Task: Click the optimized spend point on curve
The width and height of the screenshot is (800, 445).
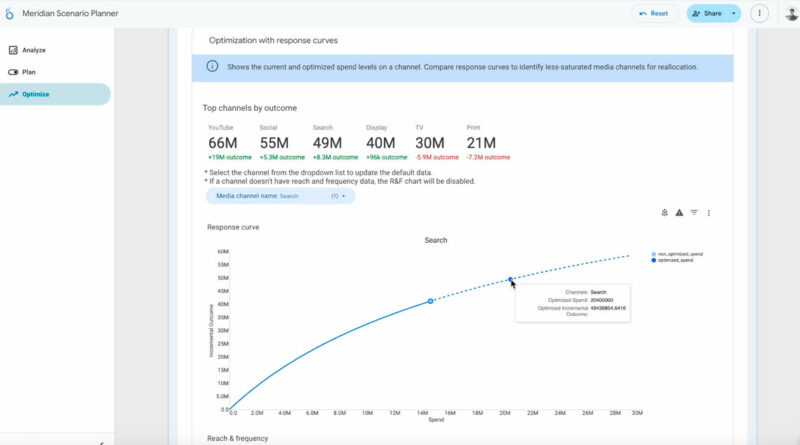Action: pyautogui.click(x=510, y=280)
